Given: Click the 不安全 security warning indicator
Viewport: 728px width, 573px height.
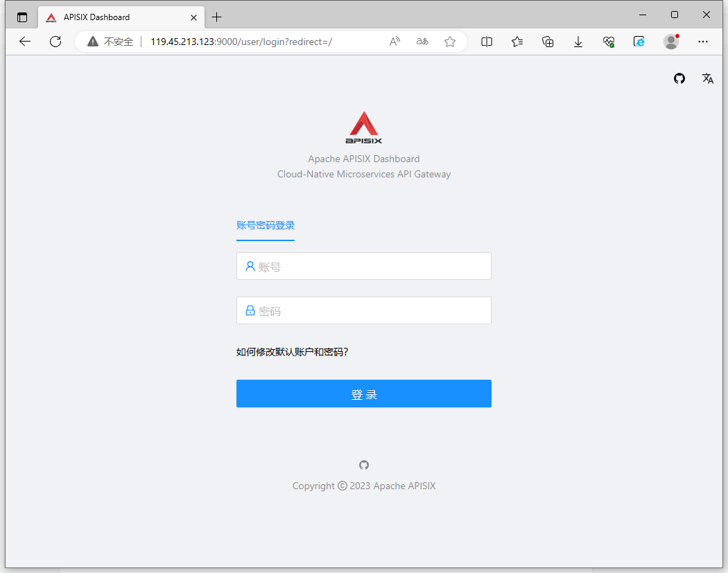Looking at the screenshot, I should [110, 42].
